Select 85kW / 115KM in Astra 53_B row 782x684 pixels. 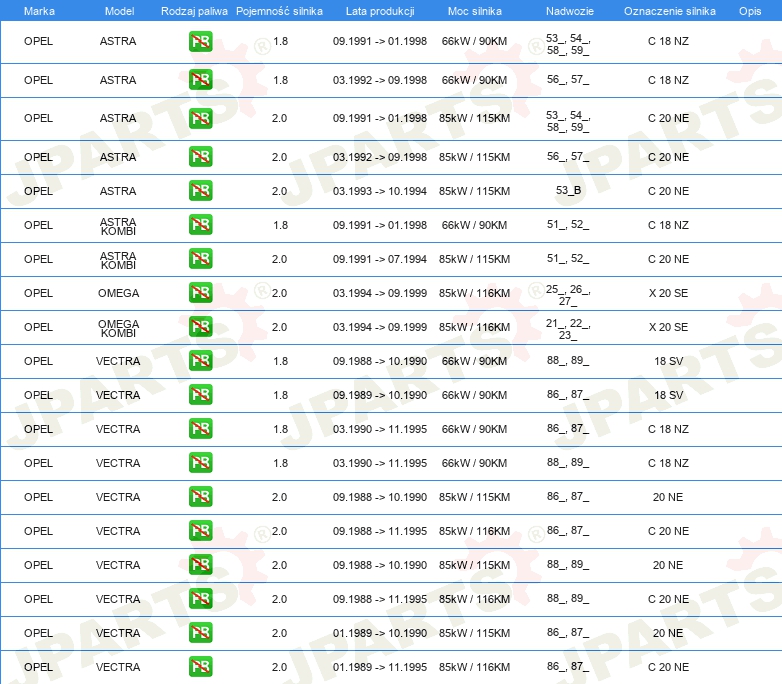(x=474, y=191)
